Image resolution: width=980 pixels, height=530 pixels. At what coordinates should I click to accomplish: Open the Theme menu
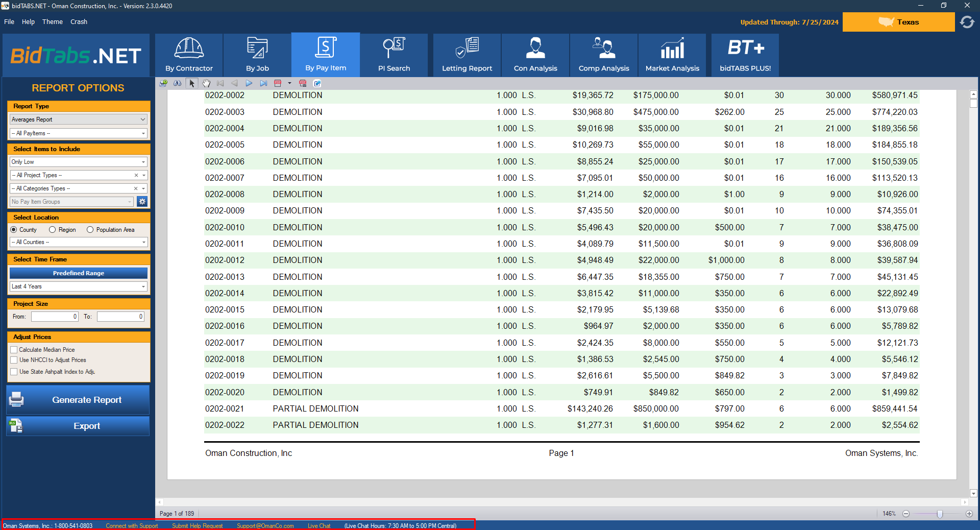53,22
